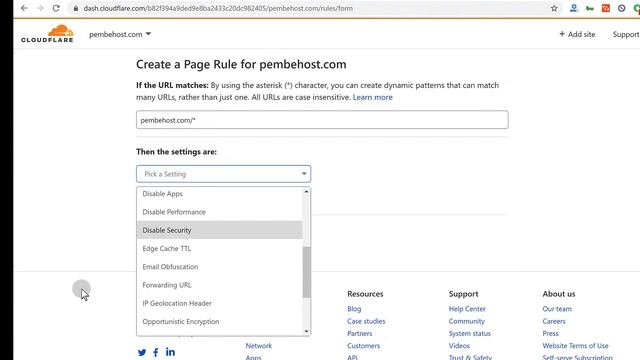Screen dimensions: 640x360
Task: Open the Learn more link
Action: tap(372, 97)
